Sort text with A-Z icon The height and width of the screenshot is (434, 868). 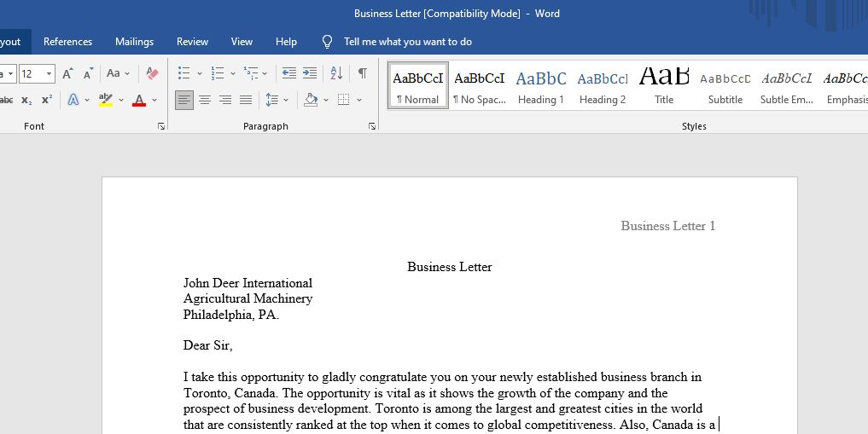(x=336, y=73)
